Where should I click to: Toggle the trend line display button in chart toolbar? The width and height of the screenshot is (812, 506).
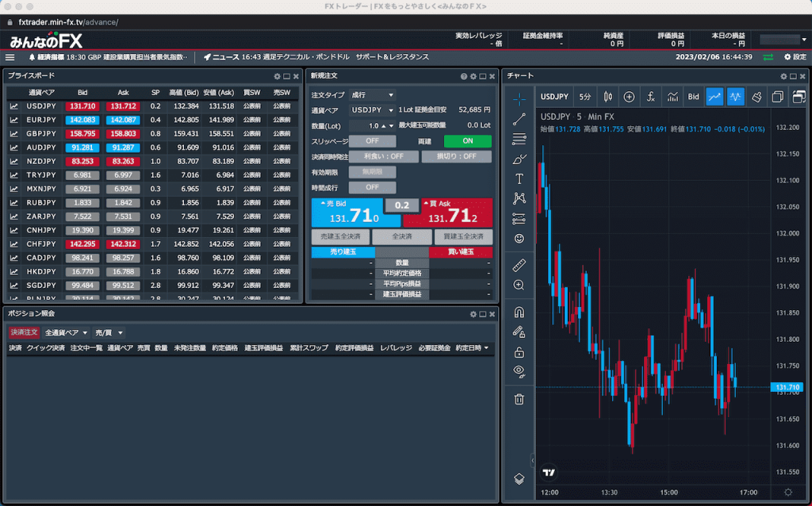pos(714,97)
